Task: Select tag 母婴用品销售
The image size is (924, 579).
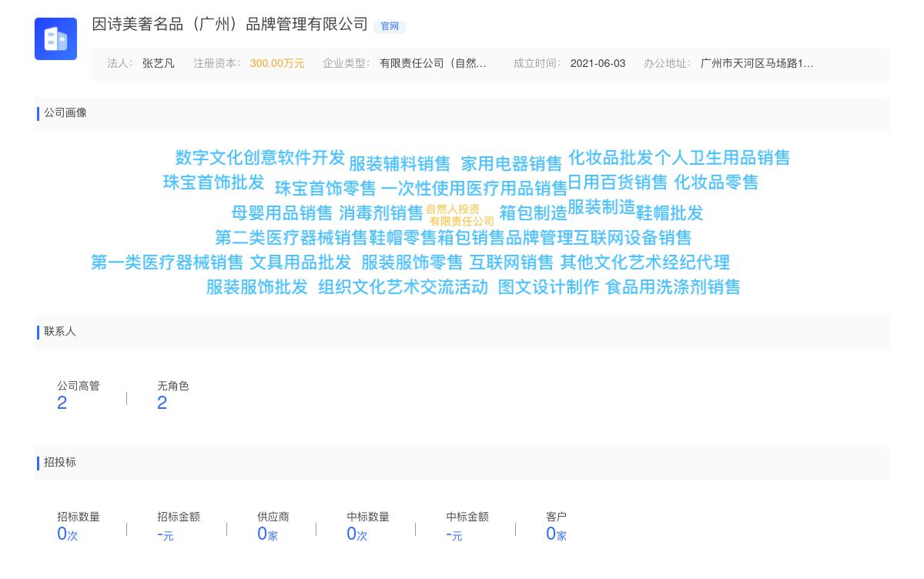Action: point(282,213)
